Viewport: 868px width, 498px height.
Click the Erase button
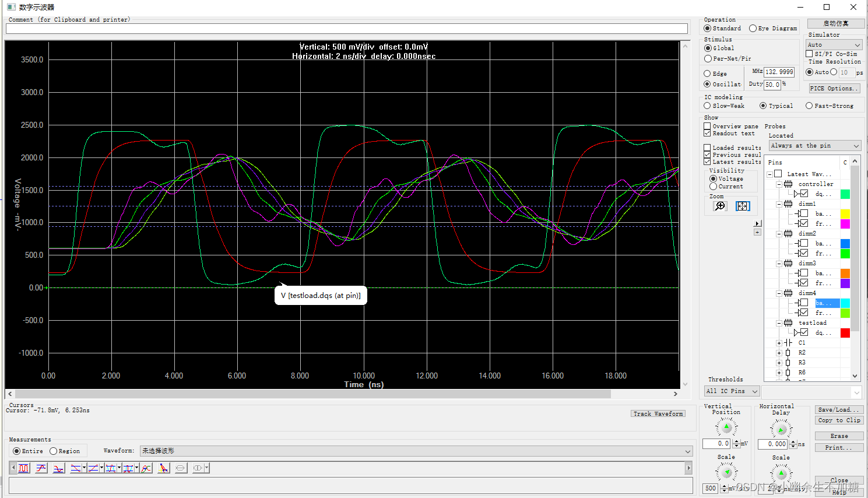[839, 436]
